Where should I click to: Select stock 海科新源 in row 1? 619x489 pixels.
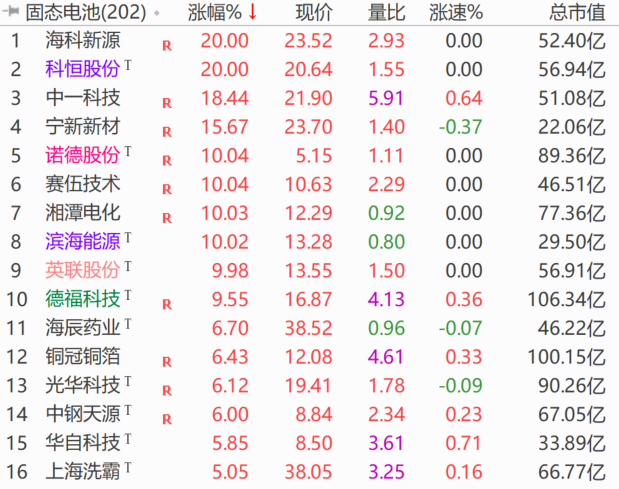(x=83, y=40)
